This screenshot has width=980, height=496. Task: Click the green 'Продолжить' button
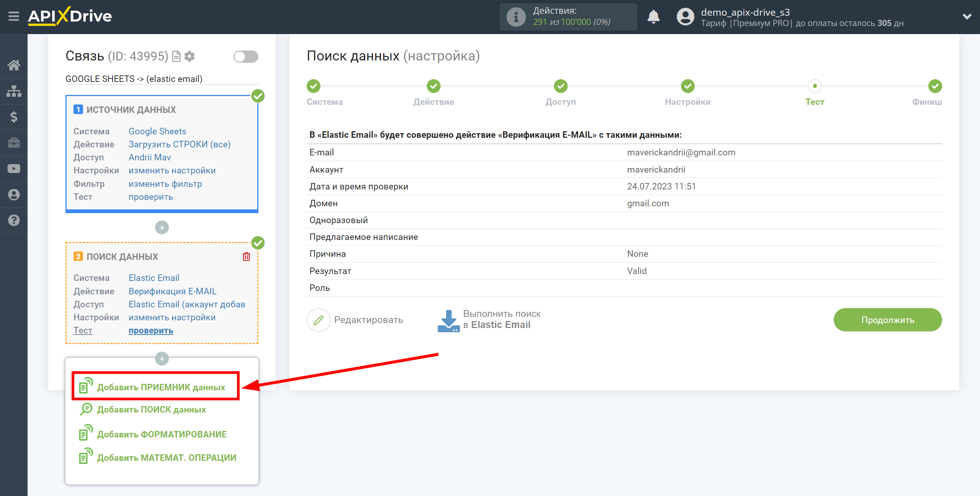[888, 320]
